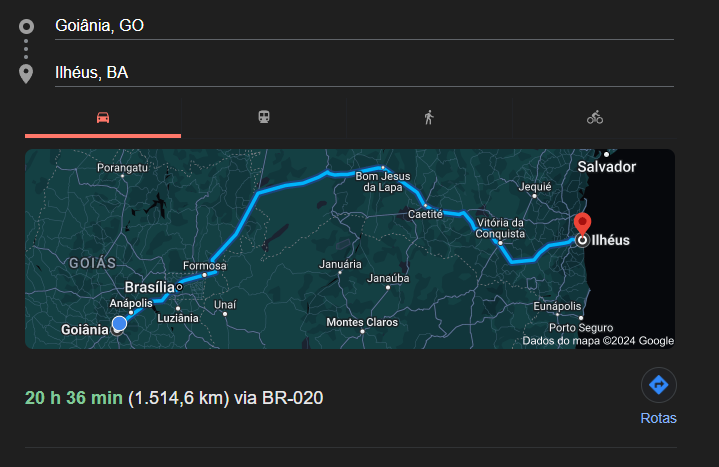Edit the Ilhéus, BA destination field
Screen dimensions: 719x467
364,72
